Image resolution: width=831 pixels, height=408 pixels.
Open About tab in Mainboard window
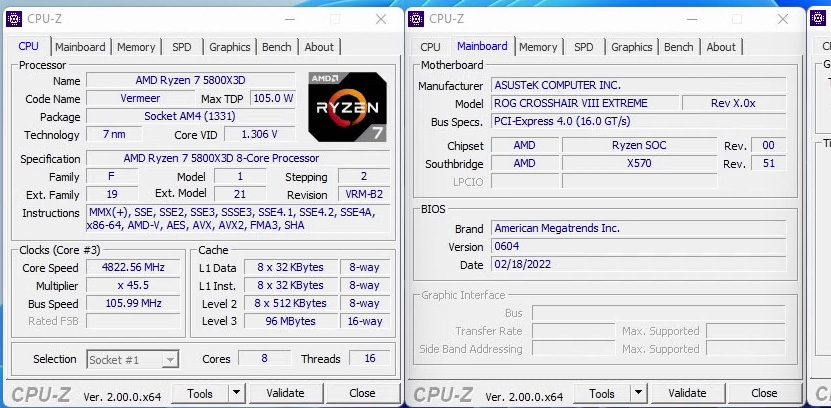pyautogui.click(x=721, y=47)
